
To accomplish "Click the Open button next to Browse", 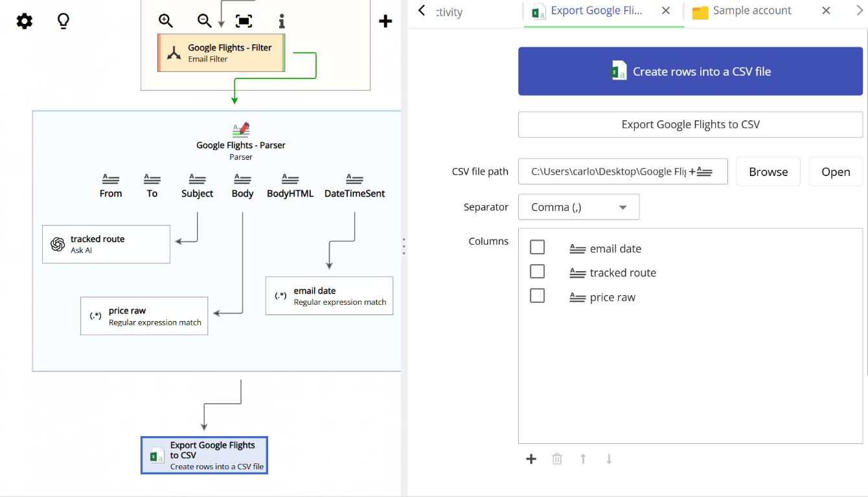I will [836, 171].
